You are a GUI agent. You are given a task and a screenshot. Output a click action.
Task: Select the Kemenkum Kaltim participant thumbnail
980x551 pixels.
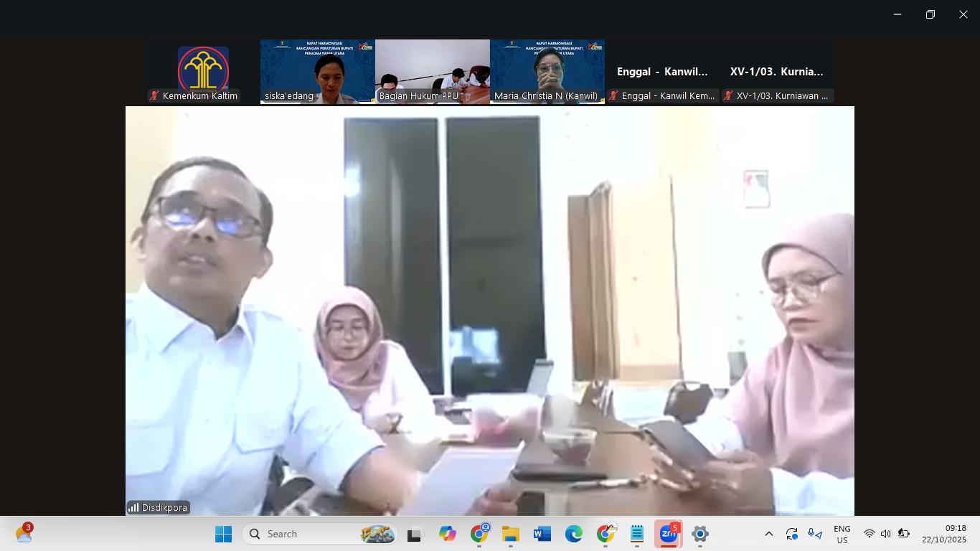[202, 72]
